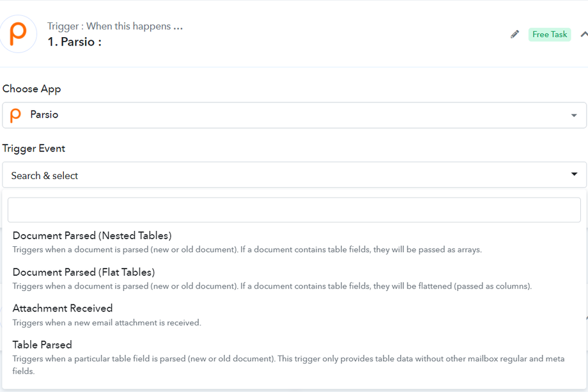Click the Parsio logo in the trigger header
588x392 pixels.
[x=18, y=34]
